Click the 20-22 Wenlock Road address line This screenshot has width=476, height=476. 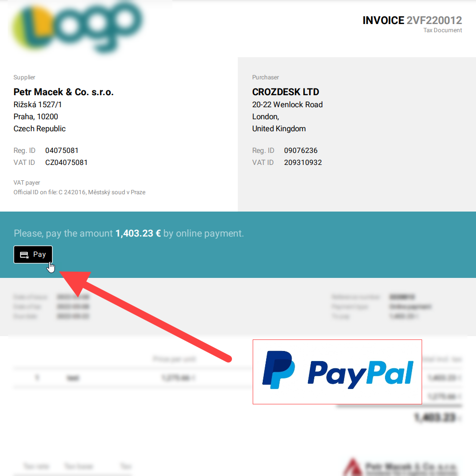coord(287,104)
